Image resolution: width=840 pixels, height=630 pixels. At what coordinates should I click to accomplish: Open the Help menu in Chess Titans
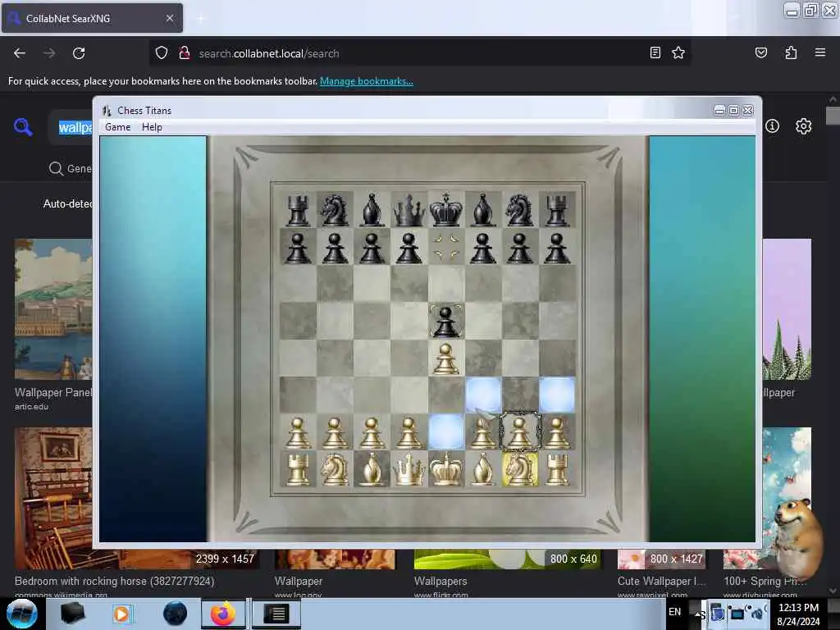152,127
